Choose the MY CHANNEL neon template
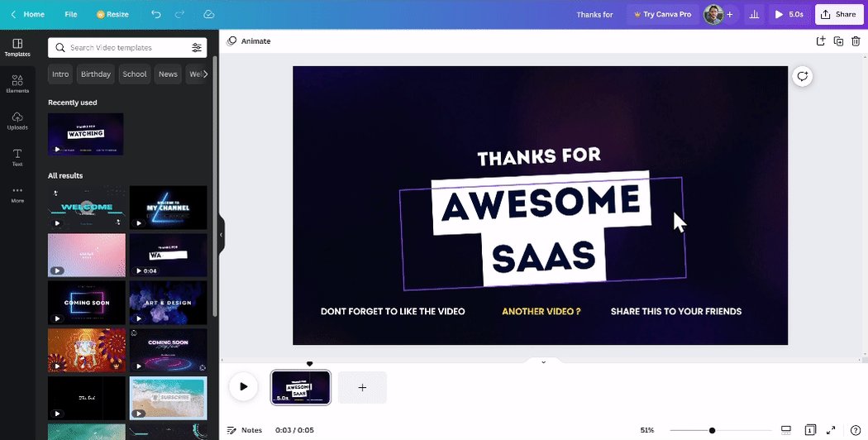This screenshot has width=868, height=440. pos(169,208)
